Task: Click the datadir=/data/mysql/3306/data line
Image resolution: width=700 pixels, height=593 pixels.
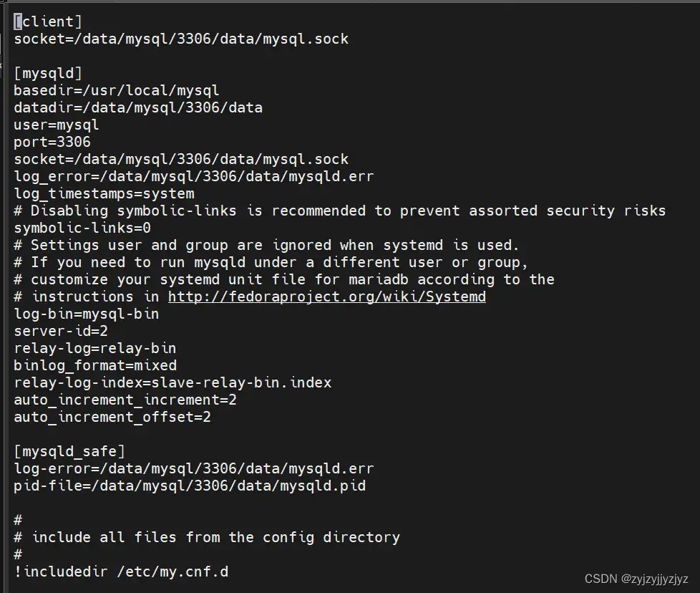Action: tap(137, 107)
